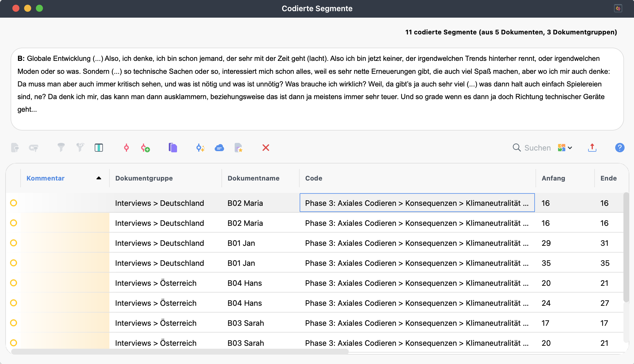Sort by the Code column header

click(313, 178)
